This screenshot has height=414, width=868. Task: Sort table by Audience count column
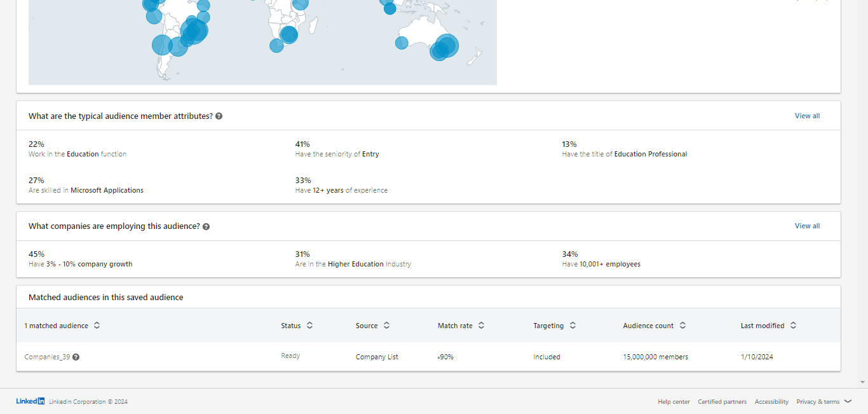tap(682, 326)
